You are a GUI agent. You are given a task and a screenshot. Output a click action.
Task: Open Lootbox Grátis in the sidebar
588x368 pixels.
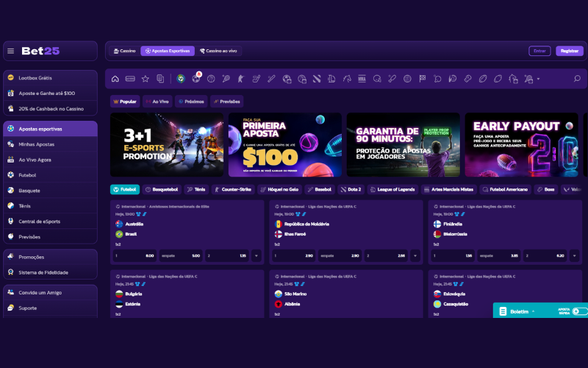(x=50, y=78)
